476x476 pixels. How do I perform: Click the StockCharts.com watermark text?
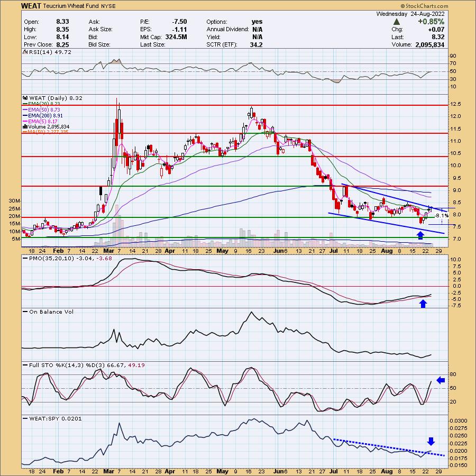(424, 6)
